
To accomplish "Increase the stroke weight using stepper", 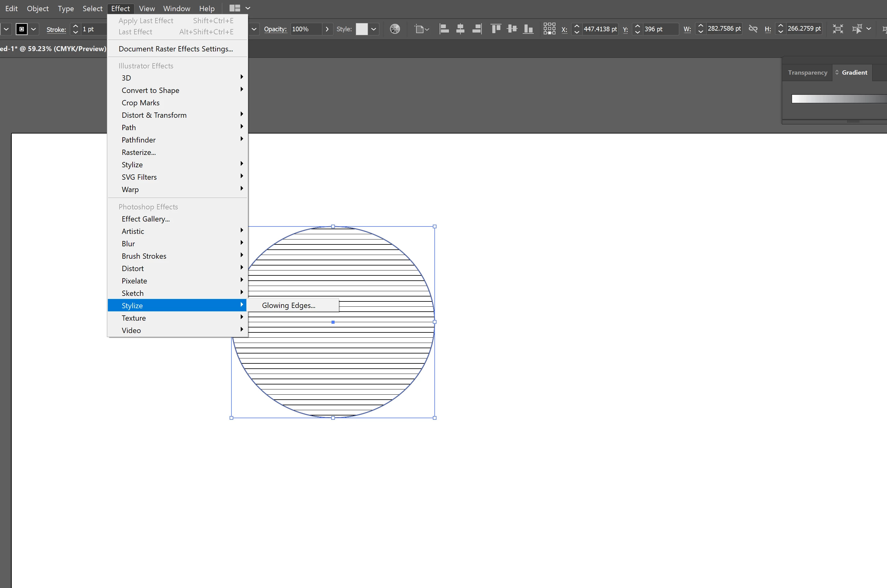I will click(x=75, y=26).
